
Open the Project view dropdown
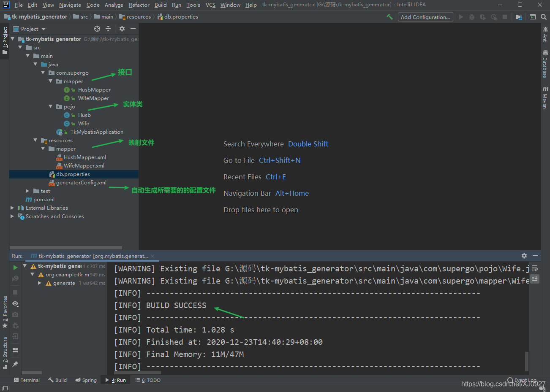30,29
